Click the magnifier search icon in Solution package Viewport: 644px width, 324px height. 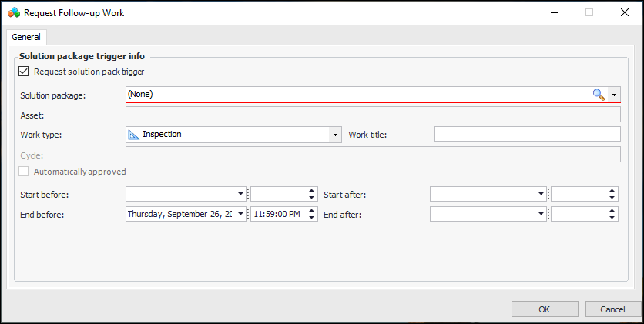(599, 95)
